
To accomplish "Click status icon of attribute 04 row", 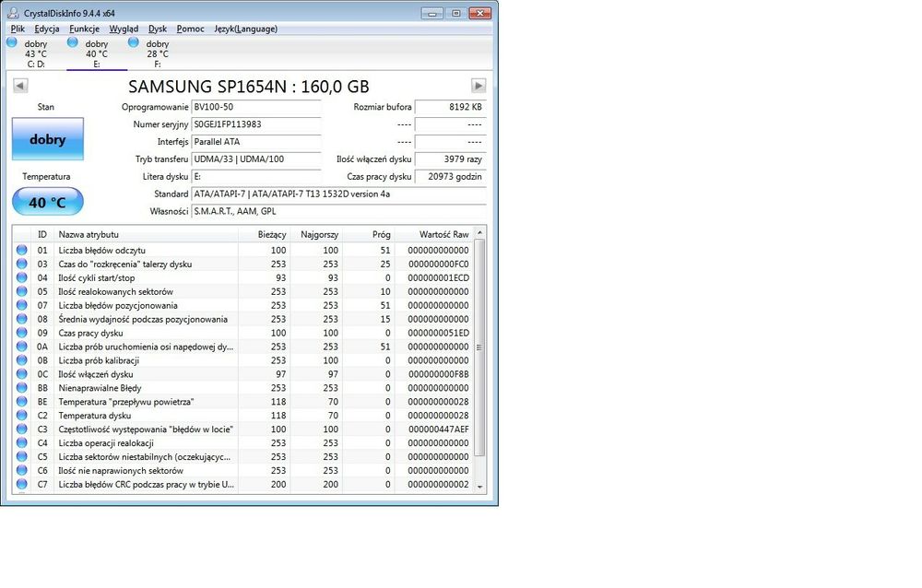I will coord(22,277).
